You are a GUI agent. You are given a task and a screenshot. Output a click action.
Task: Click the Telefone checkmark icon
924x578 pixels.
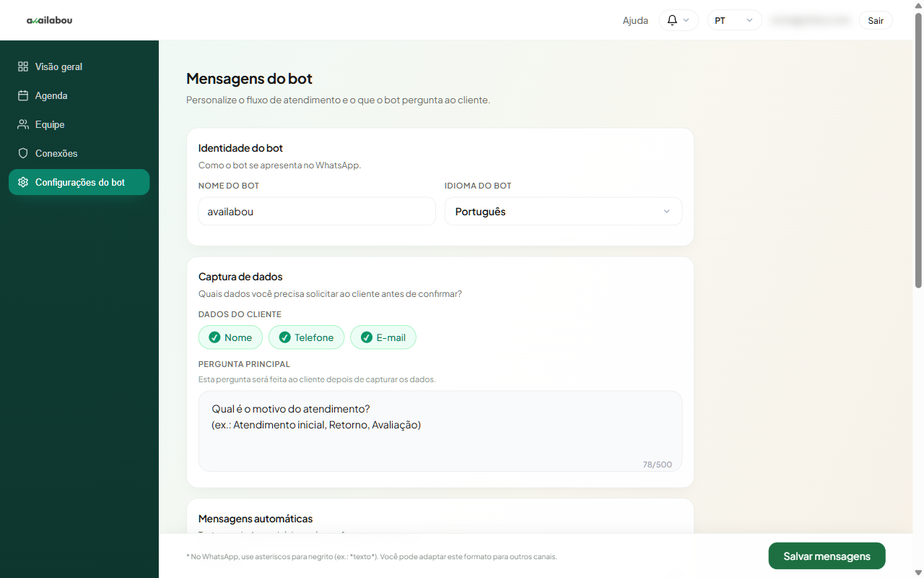pyautogui.click(x=284, y=337)
